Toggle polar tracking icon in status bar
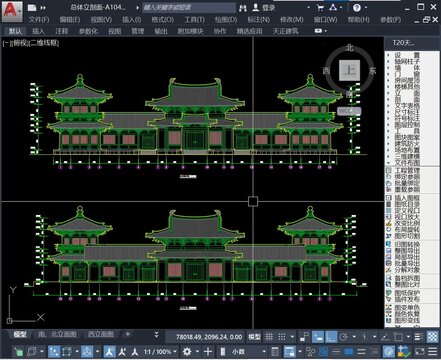 tap(343, 337)
